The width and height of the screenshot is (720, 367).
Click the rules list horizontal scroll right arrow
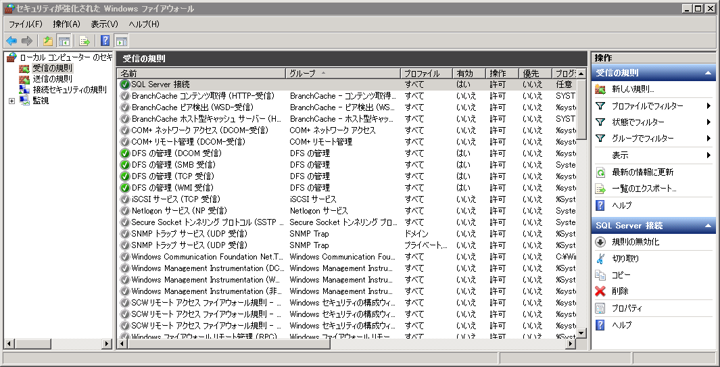571,344
